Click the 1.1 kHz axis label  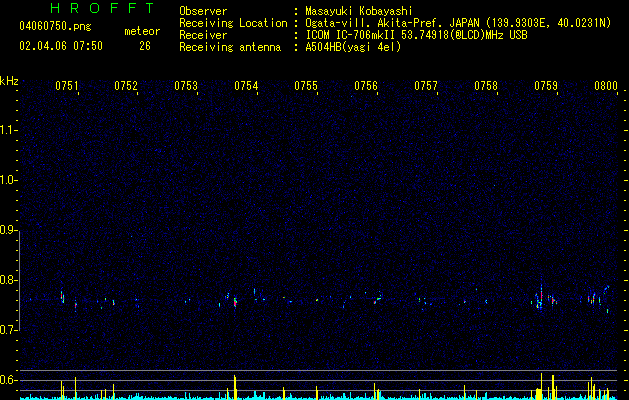[9, 130]
